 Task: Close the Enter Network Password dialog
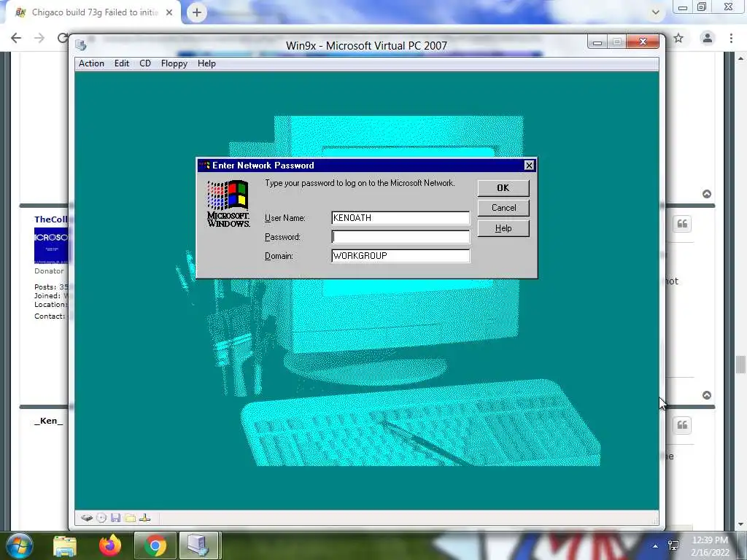529,166
